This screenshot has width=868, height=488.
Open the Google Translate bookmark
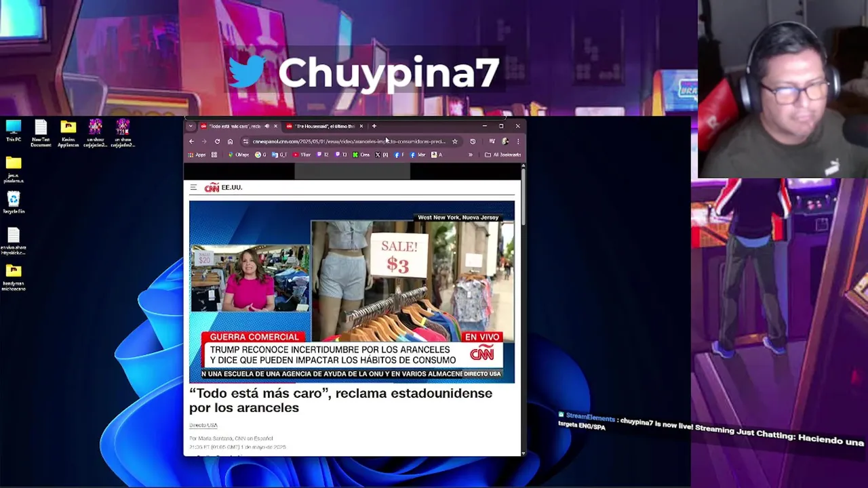point(279,155)
